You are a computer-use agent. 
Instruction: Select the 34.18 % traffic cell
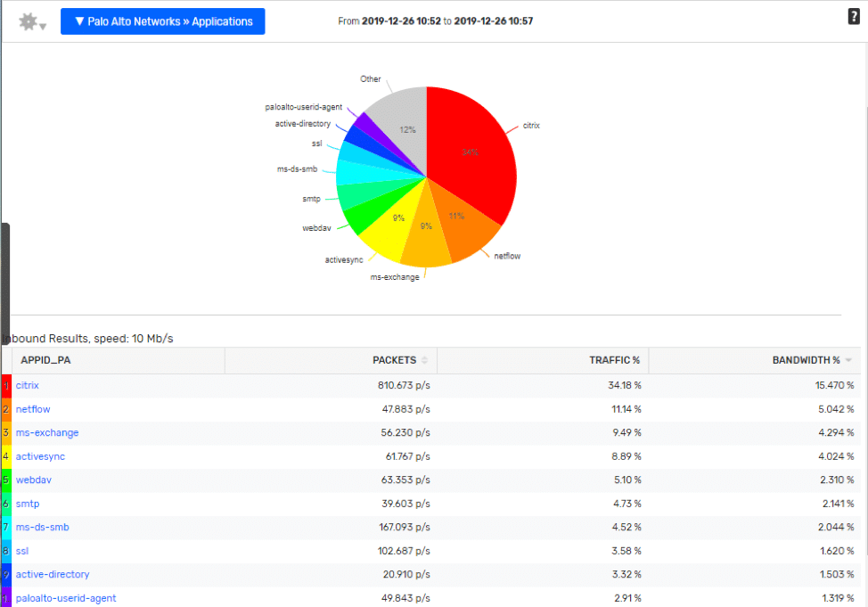tap(625, 385)
